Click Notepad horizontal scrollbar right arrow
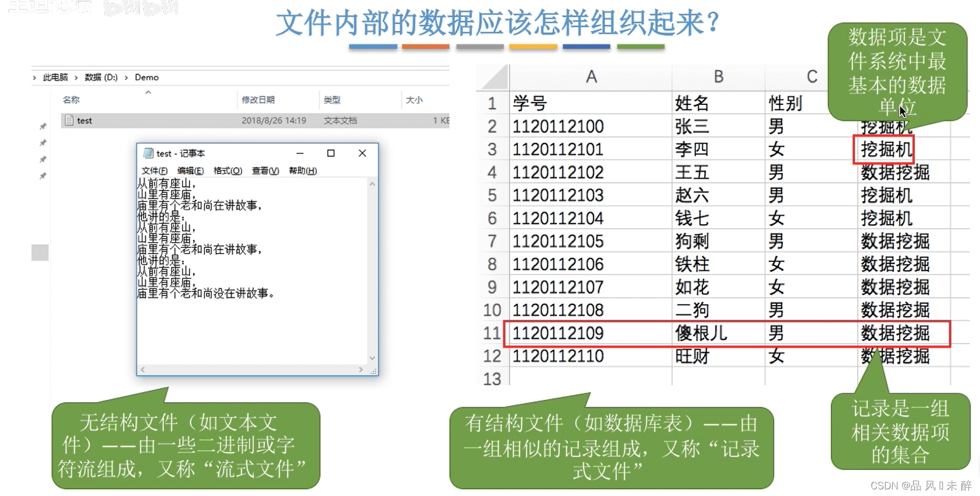 pos(361,370)
